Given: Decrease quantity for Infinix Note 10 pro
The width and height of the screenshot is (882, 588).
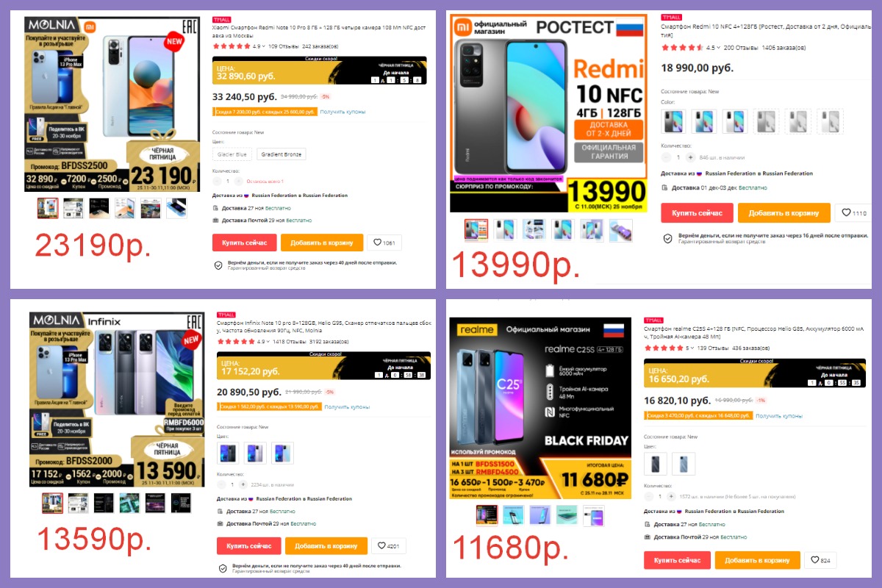Looking at the screenshot, I should (222, 484).
